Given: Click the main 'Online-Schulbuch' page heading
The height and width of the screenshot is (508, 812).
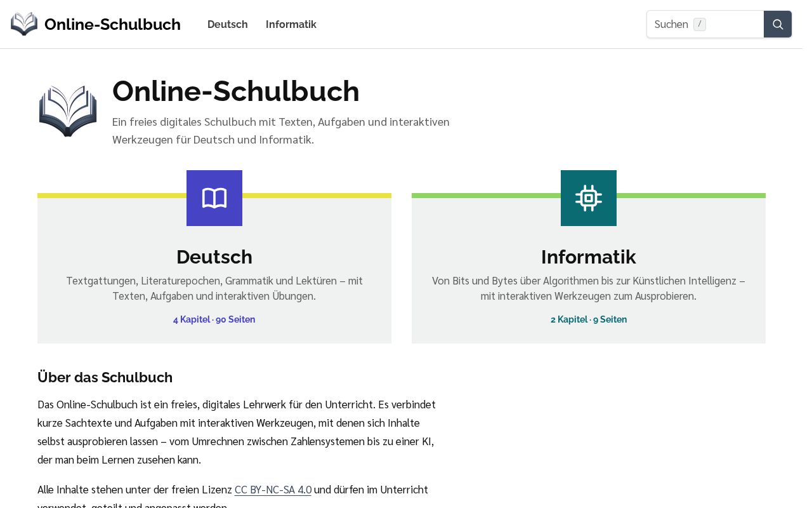Looking at the screenshot, I should [236, 91].
